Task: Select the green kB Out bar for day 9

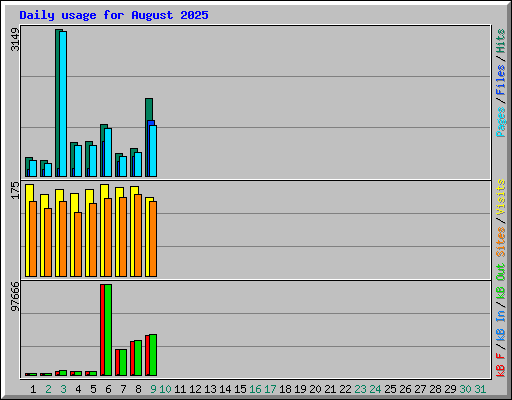Action: [x=153, y=355]
